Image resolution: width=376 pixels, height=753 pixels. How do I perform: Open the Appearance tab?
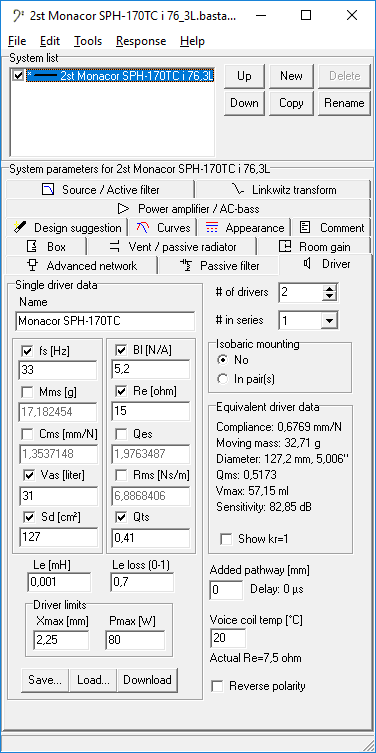244,228
